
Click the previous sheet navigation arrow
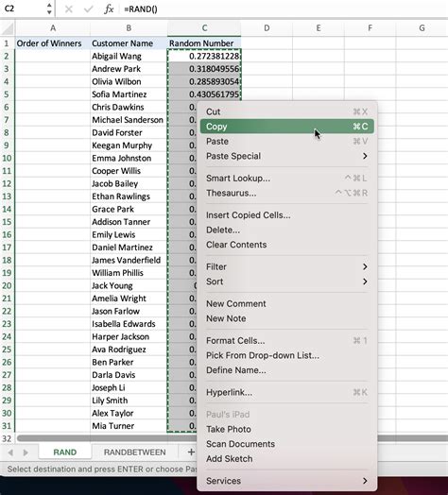click(x=10, y=452)
